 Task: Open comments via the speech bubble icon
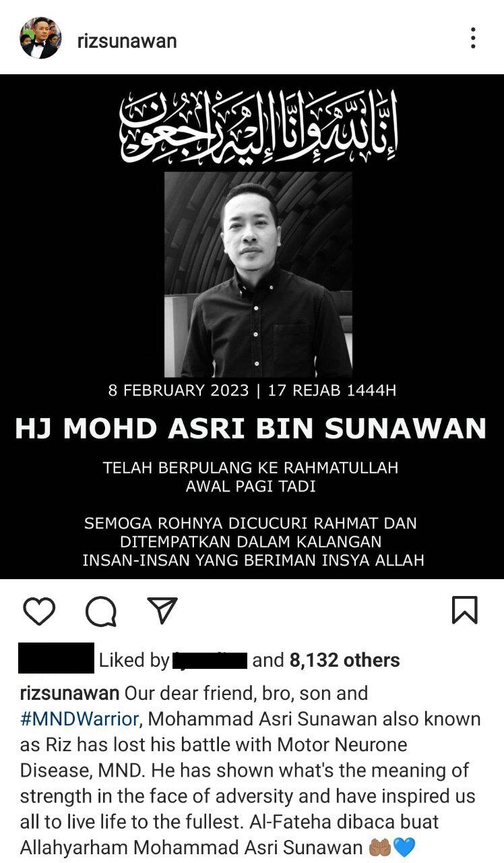click(x=101, y=611)
